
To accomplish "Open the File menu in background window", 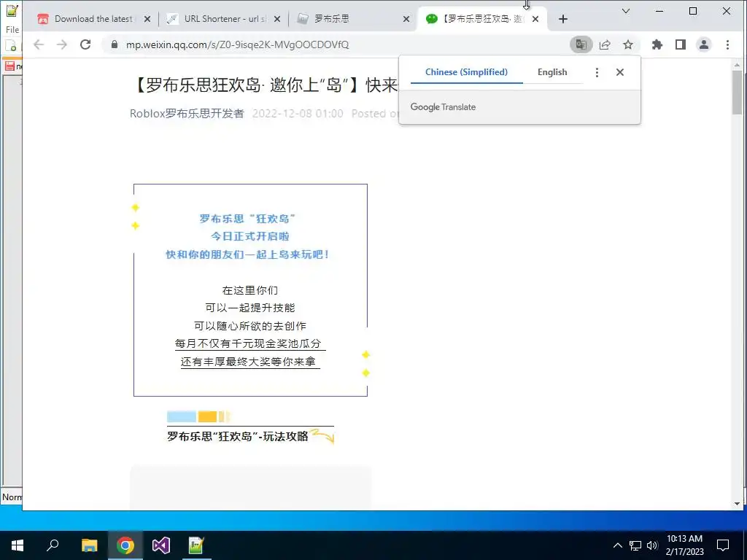I will point(12,29).
